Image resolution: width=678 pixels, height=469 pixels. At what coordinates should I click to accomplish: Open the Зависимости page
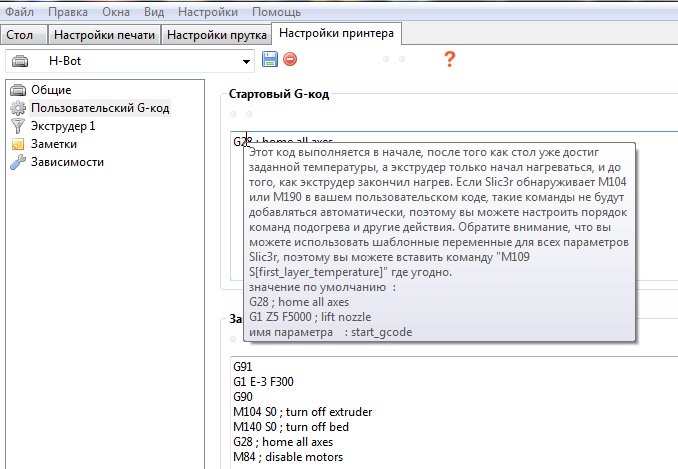pos(67,162)
